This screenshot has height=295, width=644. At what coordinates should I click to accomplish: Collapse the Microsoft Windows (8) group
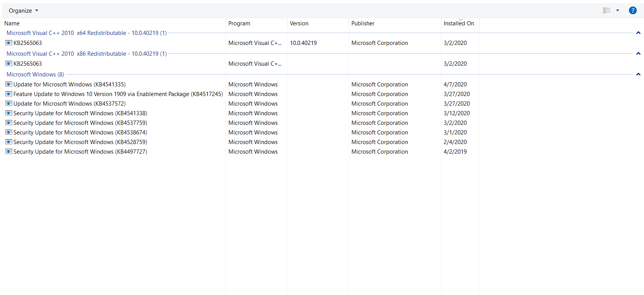pos(638,75)
